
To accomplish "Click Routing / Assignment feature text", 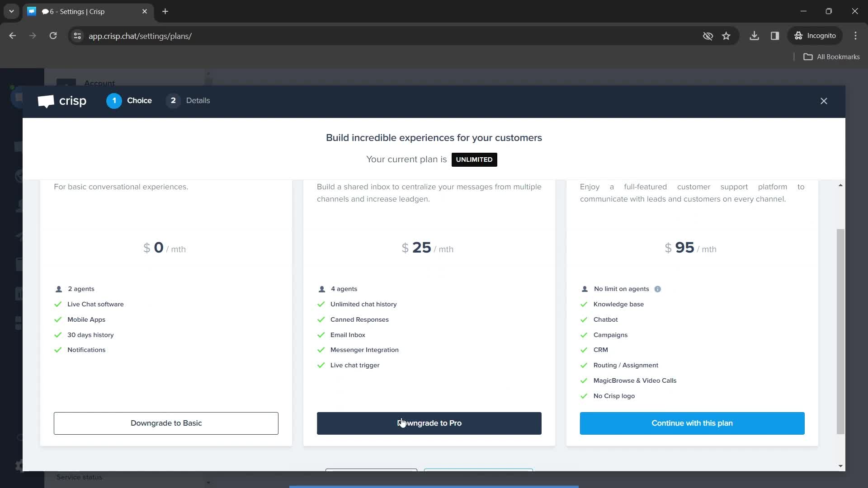I will pos(626,366).
